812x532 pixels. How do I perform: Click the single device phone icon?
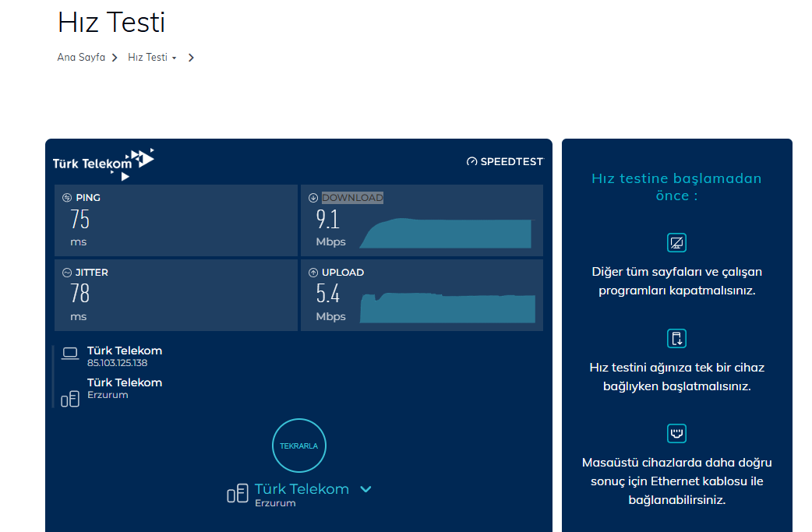coord(677,339)
